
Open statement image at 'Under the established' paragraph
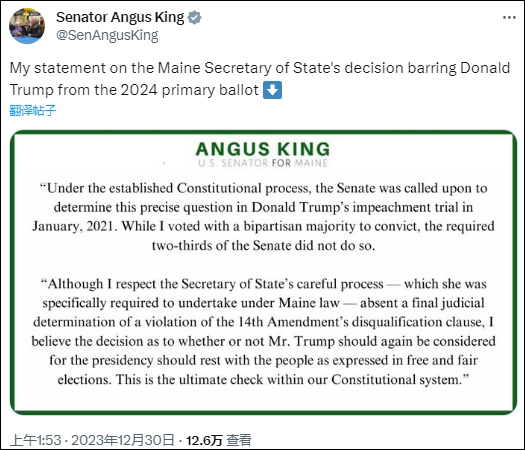click(x=264, y=217)
